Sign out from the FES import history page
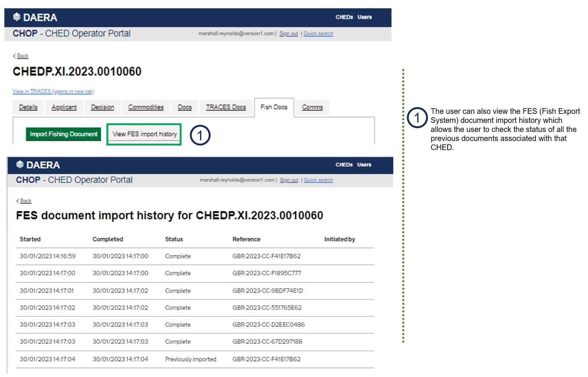 (x=289, y=180)
